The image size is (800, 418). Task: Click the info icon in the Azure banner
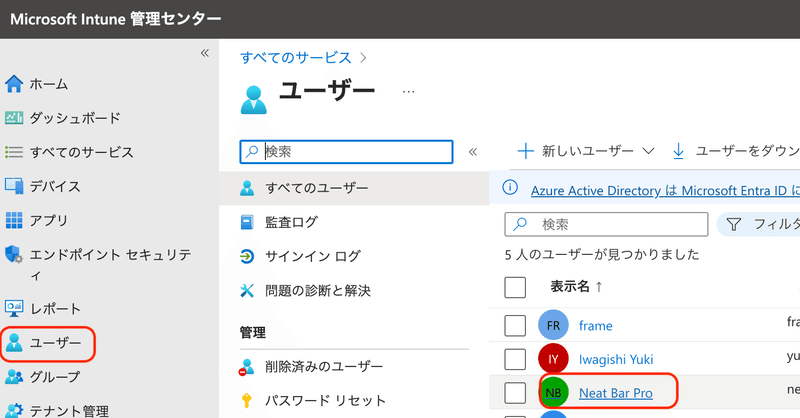tap(510, 187)
